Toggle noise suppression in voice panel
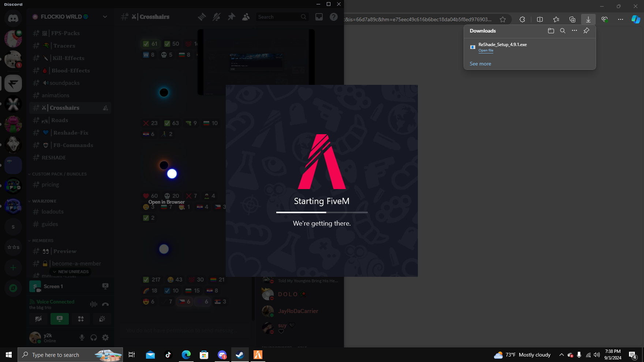This screenshot has height=362, width=644. [94, 304]
